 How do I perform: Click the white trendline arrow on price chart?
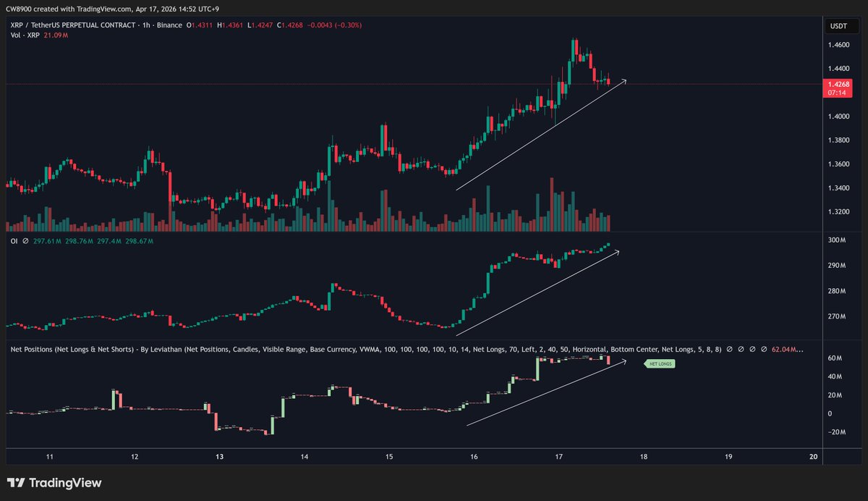[541, 135]
